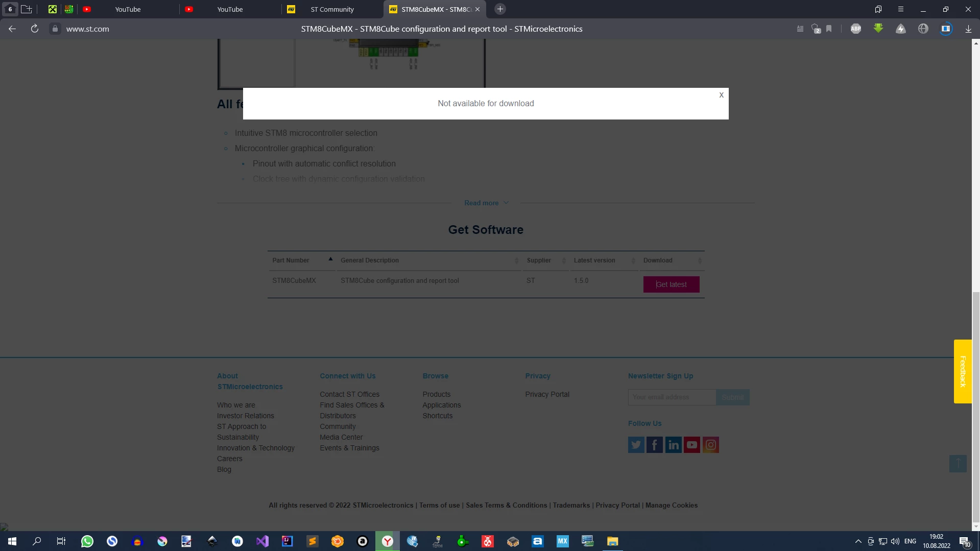Sort table by Download column
Viewport: 980px width, 551px height.
672,260
